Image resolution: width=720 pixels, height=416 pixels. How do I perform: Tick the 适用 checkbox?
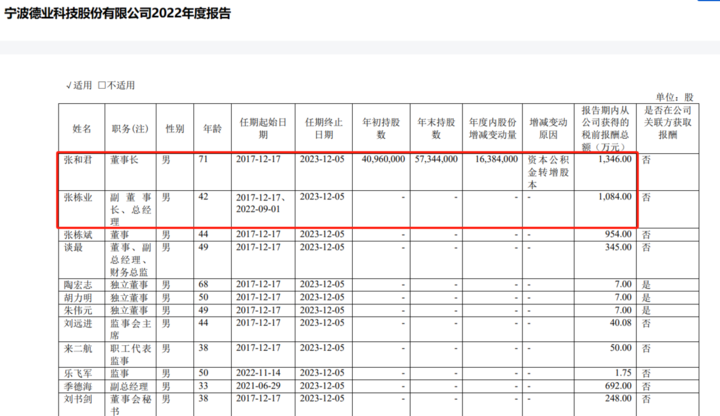pyautogui.click(x=69, y=85)
